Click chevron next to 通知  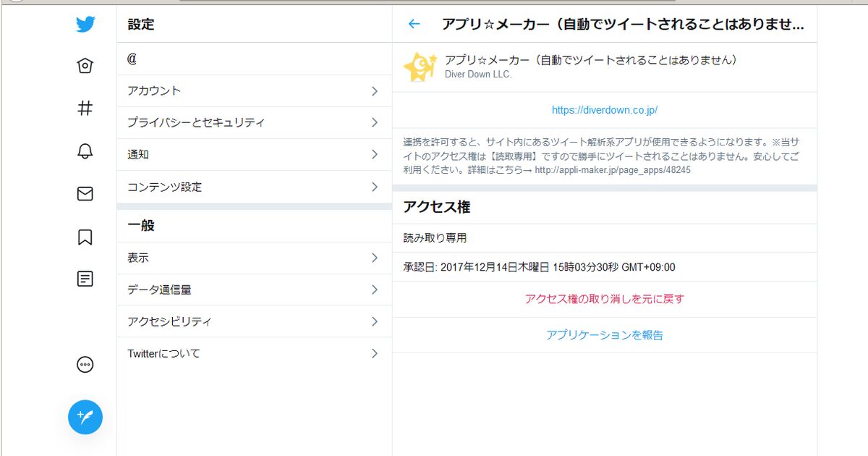click(375, 155)
